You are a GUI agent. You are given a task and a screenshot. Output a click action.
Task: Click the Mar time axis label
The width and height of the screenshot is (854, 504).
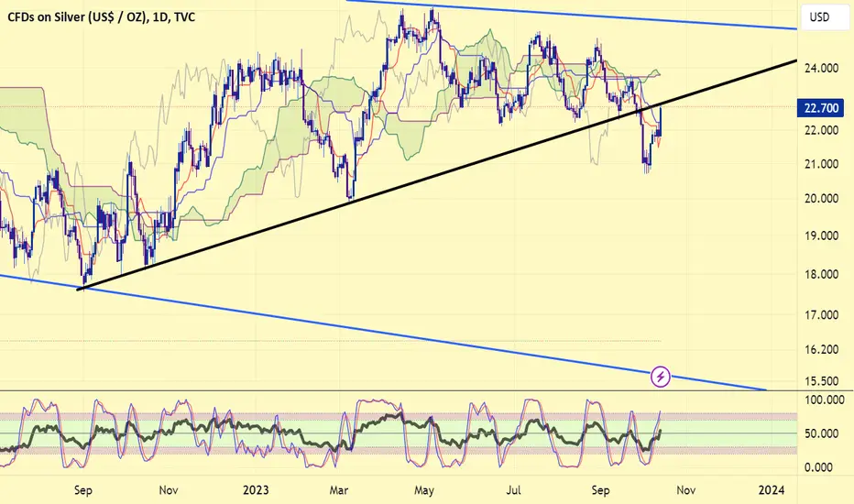pos(339,490)
